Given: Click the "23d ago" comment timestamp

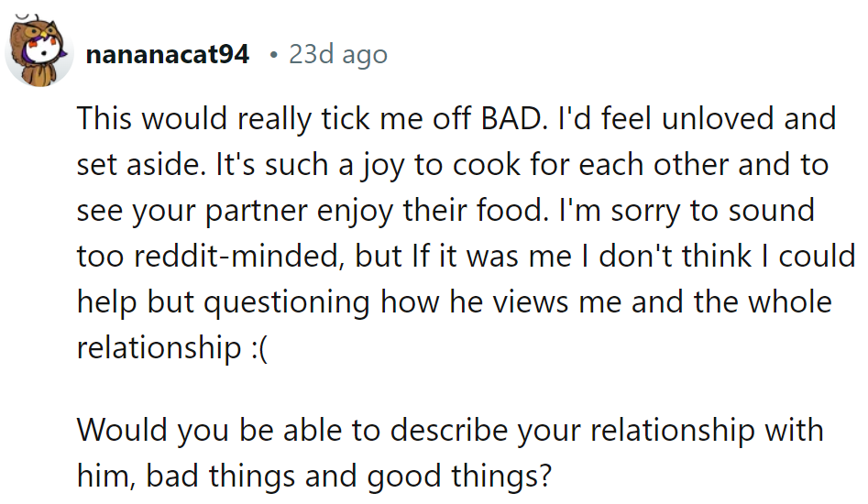Looking at the screenshot, I should tap(338, 55).
